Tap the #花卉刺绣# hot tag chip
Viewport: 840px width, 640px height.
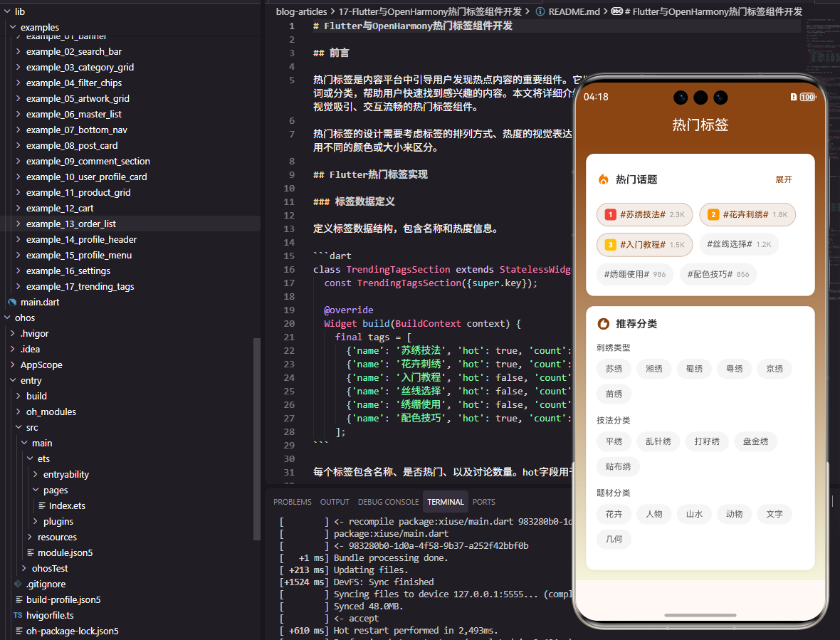747,215
